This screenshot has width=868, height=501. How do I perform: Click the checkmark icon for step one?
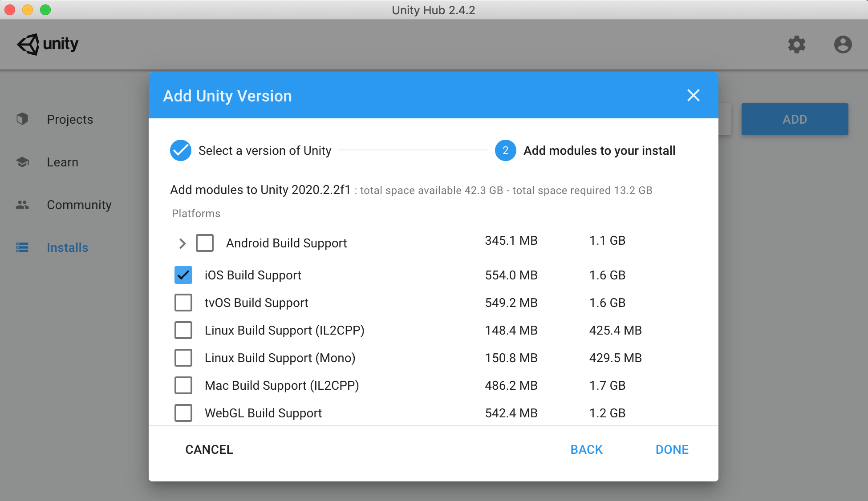181,150
